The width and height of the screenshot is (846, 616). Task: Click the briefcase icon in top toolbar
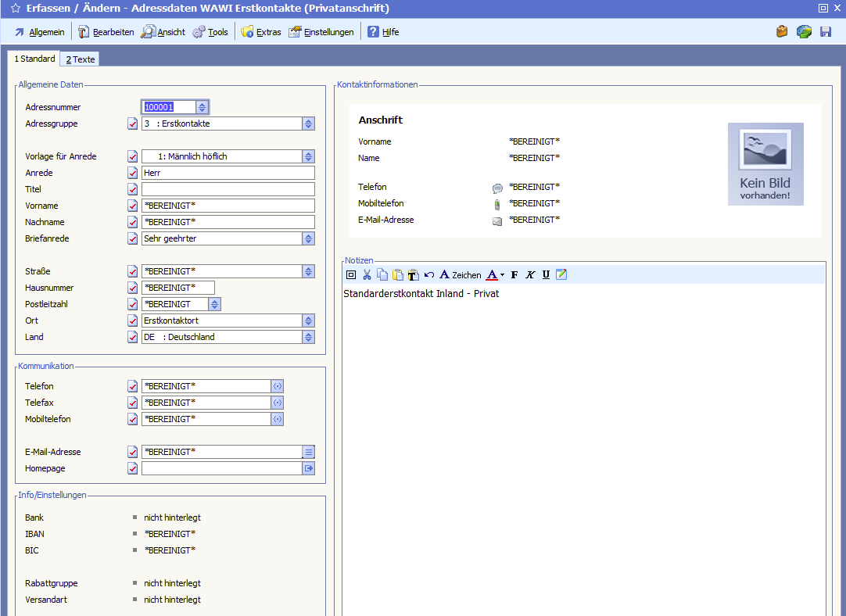782,32
